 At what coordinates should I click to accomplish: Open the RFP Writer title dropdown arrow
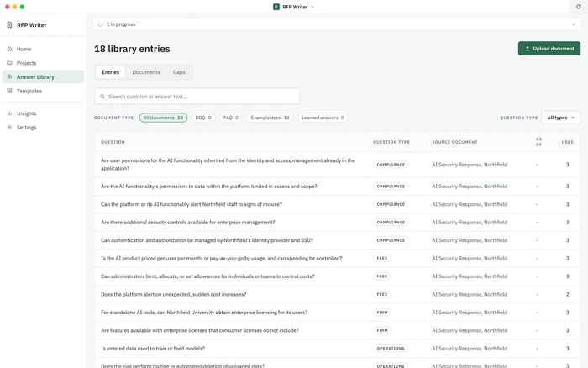point(312,7)
